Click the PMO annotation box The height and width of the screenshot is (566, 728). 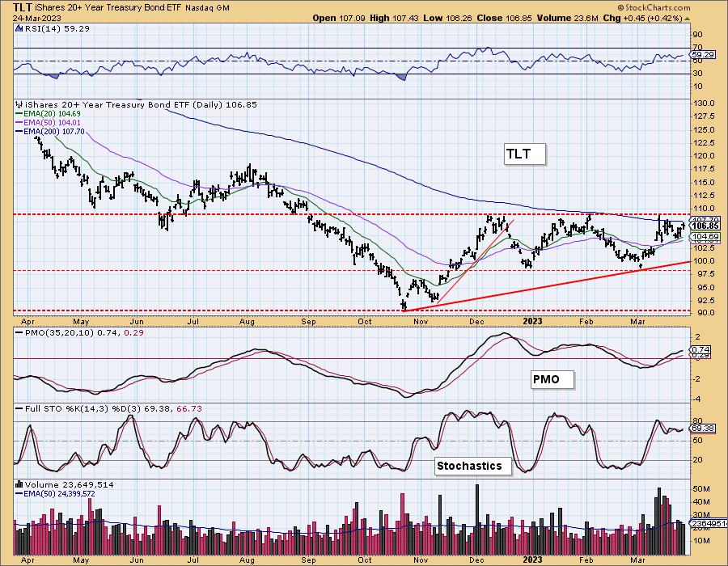point(552,379)
